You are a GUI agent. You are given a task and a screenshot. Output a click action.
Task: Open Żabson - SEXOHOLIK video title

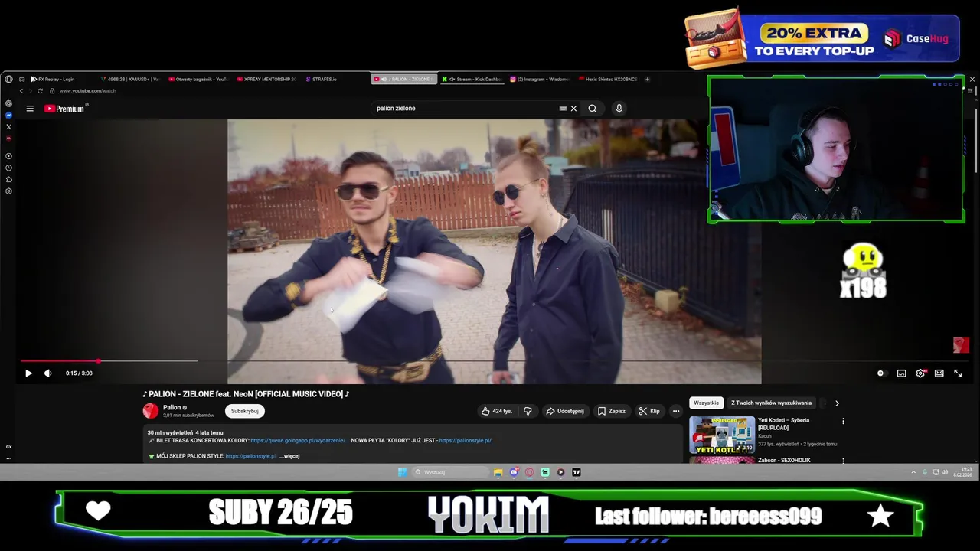click(784, 461)
